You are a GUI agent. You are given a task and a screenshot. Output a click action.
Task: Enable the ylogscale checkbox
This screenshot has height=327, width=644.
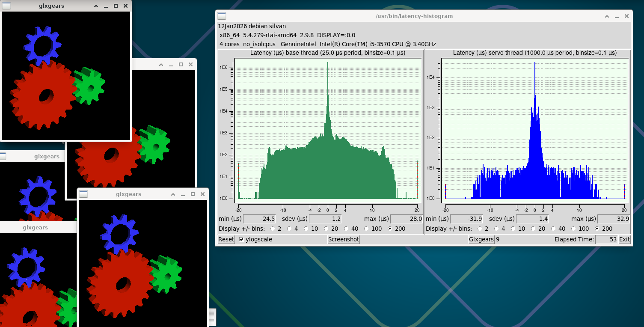pyautogui.click(x=242, y=240)
